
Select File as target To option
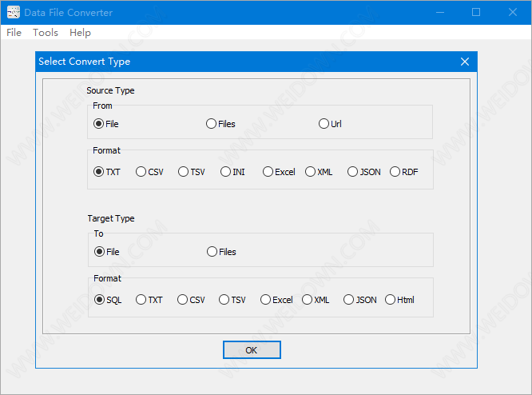click(106, 252)
